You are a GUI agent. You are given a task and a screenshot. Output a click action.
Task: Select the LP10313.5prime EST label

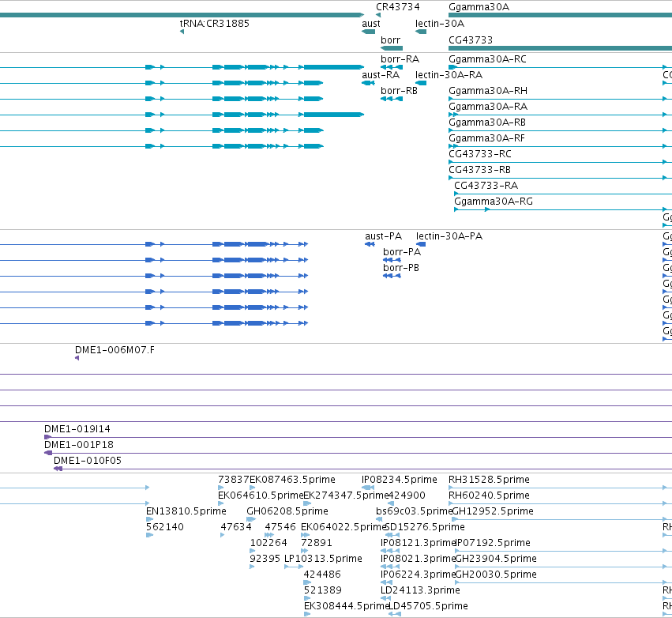[x=323, y=559]
